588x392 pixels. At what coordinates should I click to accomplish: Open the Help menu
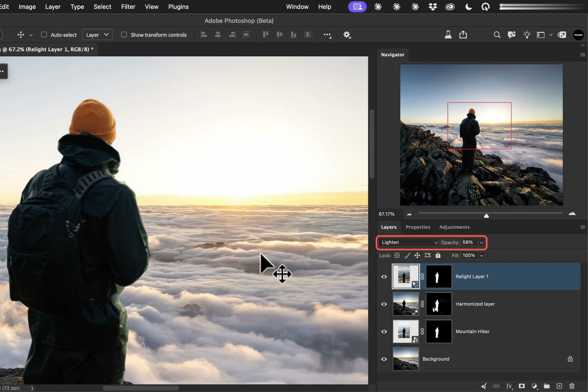click(x=325, y=7)
